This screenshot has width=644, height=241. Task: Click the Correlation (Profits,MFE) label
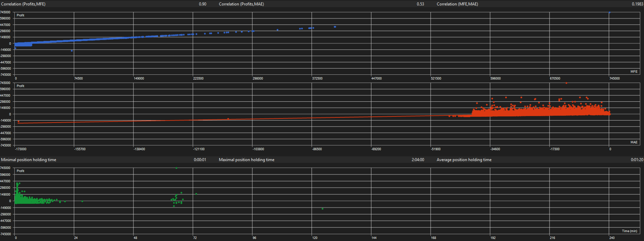[x=23, y=4]
